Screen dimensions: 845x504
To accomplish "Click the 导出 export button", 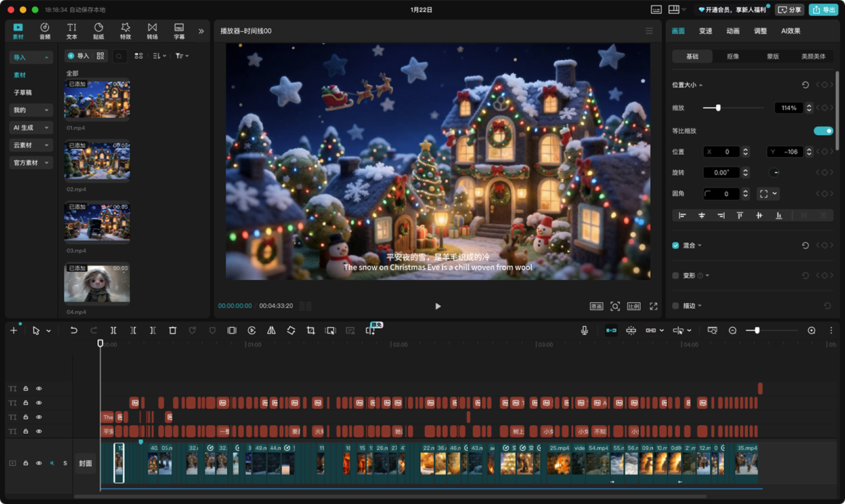I will click(x=824, y=10).
